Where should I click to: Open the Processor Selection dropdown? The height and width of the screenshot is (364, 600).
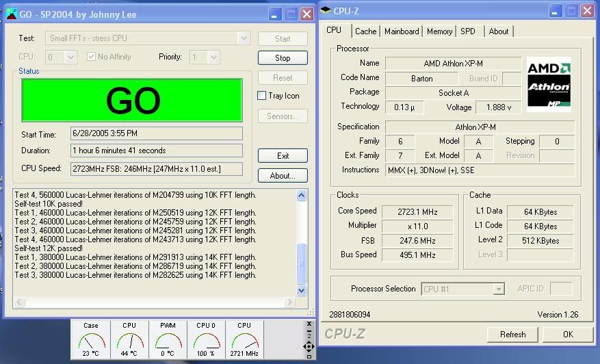(x=498, y=289)
